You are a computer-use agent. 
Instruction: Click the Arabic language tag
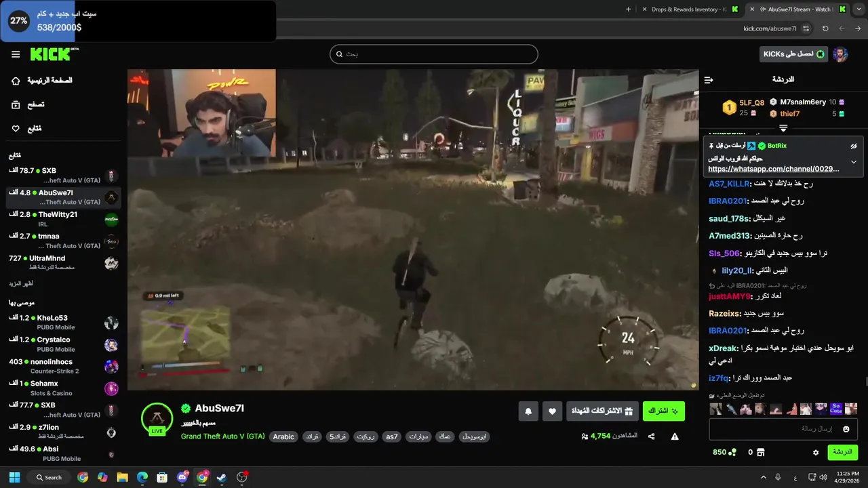(283, 436)
